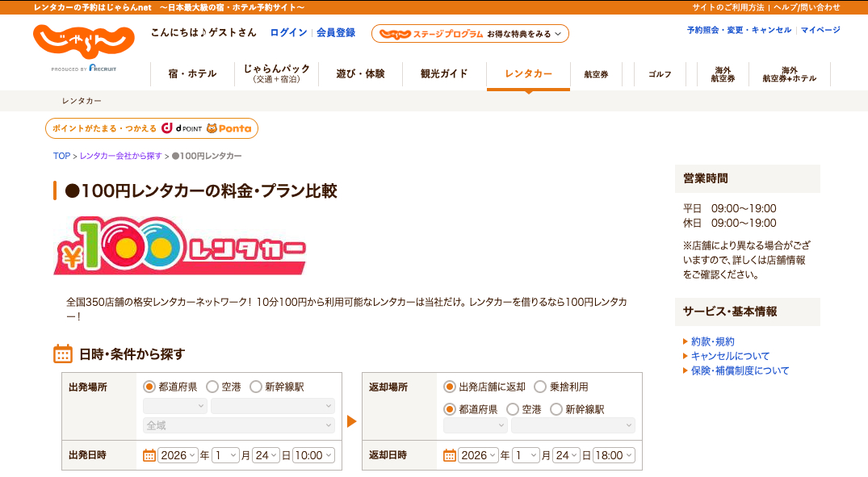Click the ログイン link
This screenshot has height=477, width=868.
[x=288, y=33]
